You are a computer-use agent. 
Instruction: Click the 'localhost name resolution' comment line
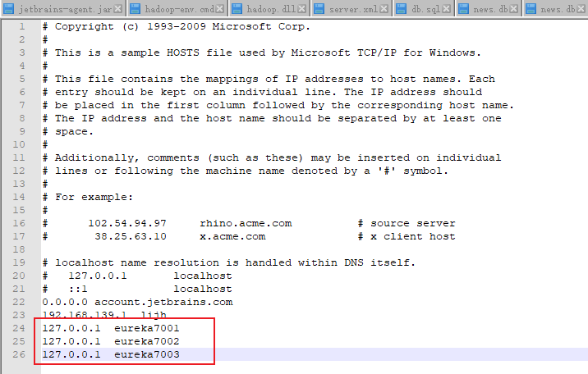[229, 262]
